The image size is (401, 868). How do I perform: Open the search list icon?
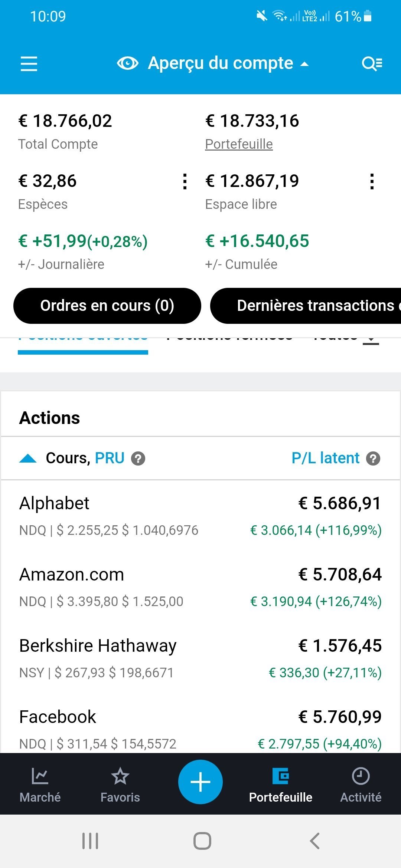(372, 64)
